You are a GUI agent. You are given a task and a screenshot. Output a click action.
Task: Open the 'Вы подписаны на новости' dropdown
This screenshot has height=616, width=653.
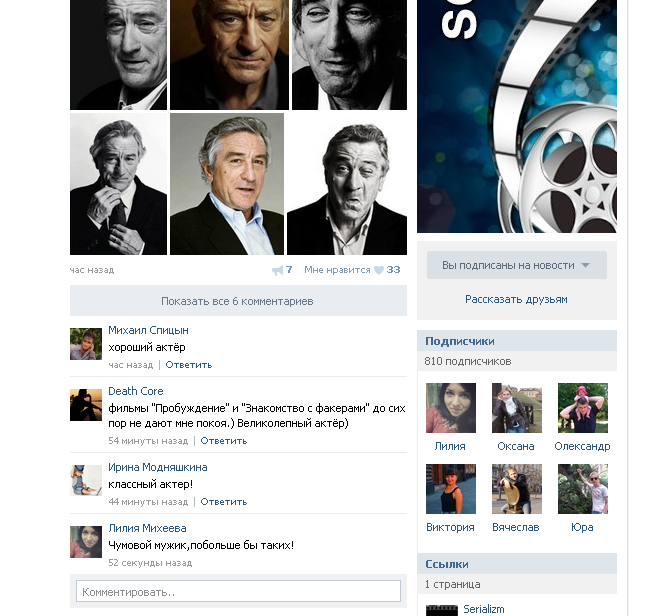tap(516, 265)
